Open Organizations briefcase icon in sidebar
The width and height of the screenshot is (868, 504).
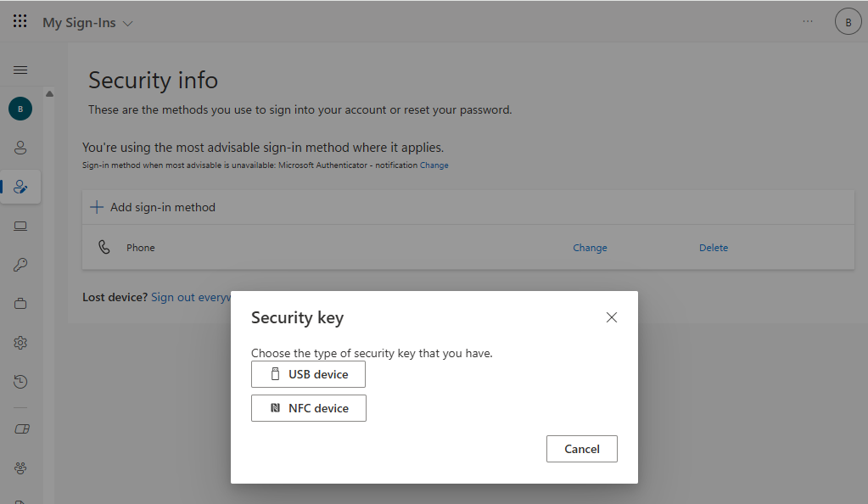click(x=20, y=304)
